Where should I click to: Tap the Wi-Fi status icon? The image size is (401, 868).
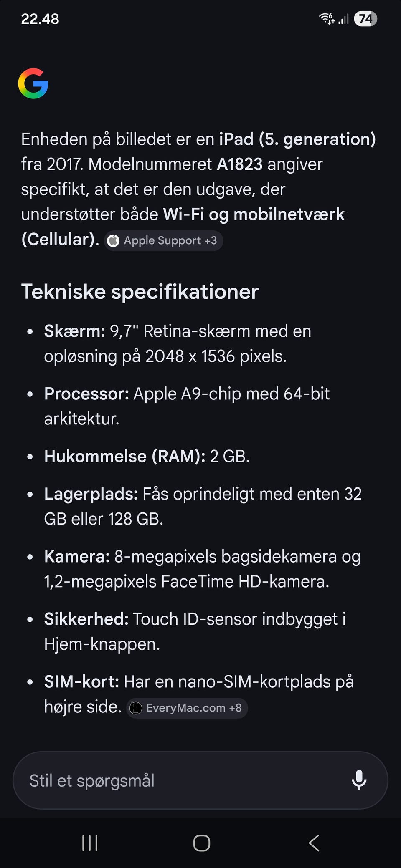tap(327, 19)
